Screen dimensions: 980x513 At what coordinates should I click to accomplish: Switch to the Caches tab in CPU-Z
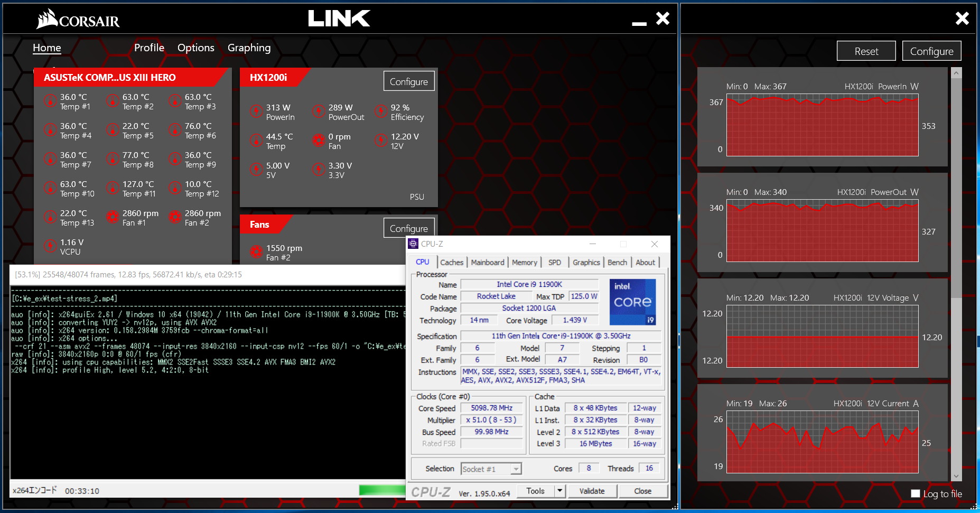tap(452, 262)
